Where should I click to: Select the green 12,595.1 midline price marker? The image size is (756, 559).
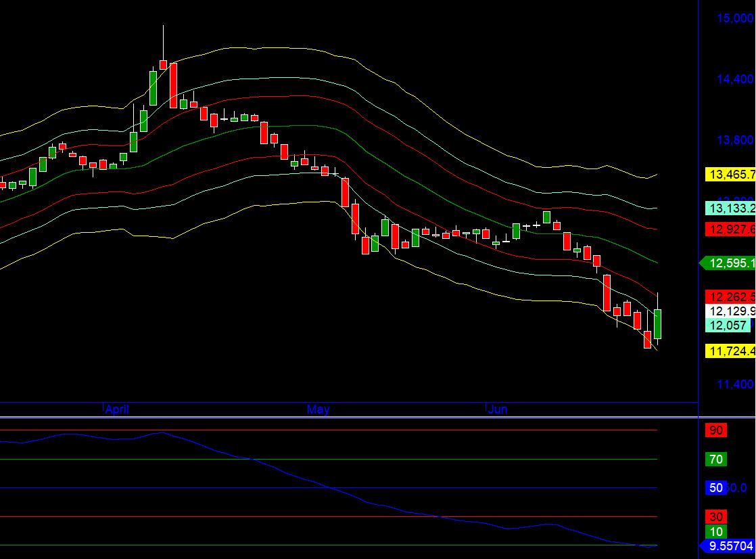click(x=728, y=263)
